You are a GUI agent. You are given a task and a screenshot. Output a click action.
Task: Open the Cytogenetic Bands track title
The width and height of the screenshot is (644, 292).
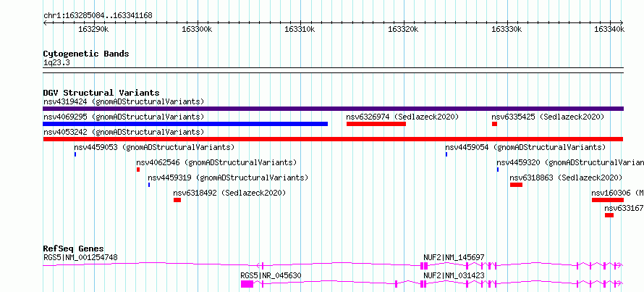pyautogui.click(x=86, y=54)
